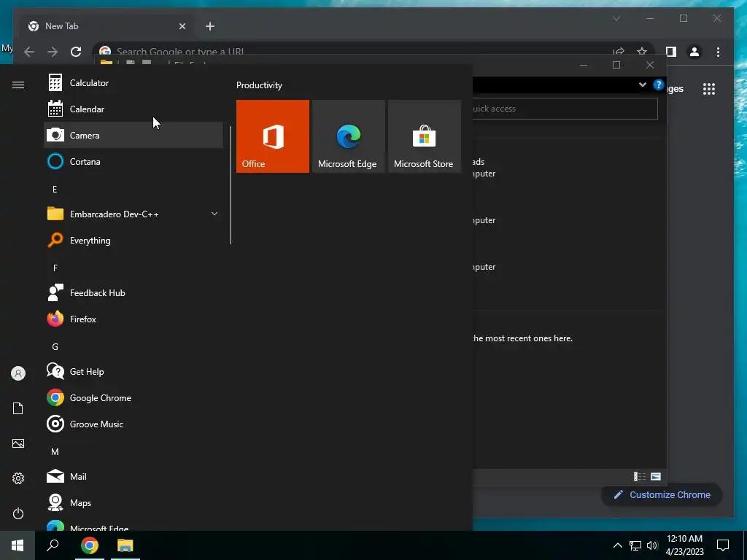Screen dimensions: 747x560
Task: Switch File Explorer to details view
Action: point(639,476)
